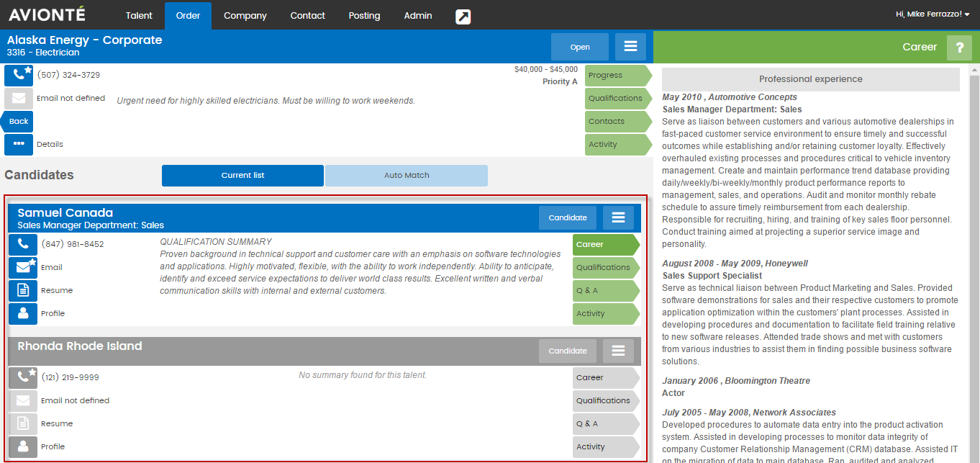Open the help question mark icon
This screenshot has width=980, height=463.
click(x=959, y=48)
